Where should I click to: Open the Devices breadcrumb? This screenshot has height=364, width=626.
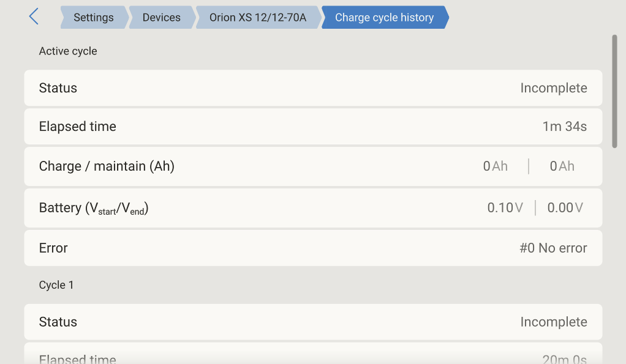[x=162, y=18]
